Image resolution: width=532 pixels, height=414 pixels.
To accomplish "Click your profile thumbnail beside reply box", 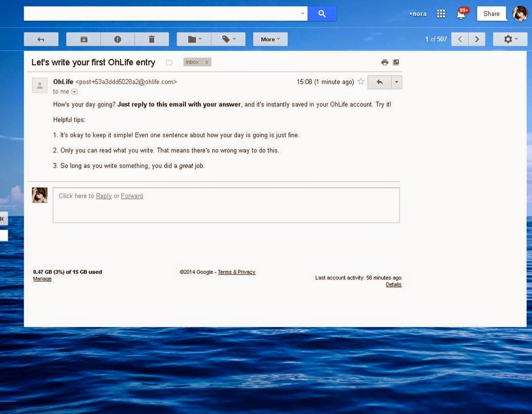I will click(x=40, y=195).
